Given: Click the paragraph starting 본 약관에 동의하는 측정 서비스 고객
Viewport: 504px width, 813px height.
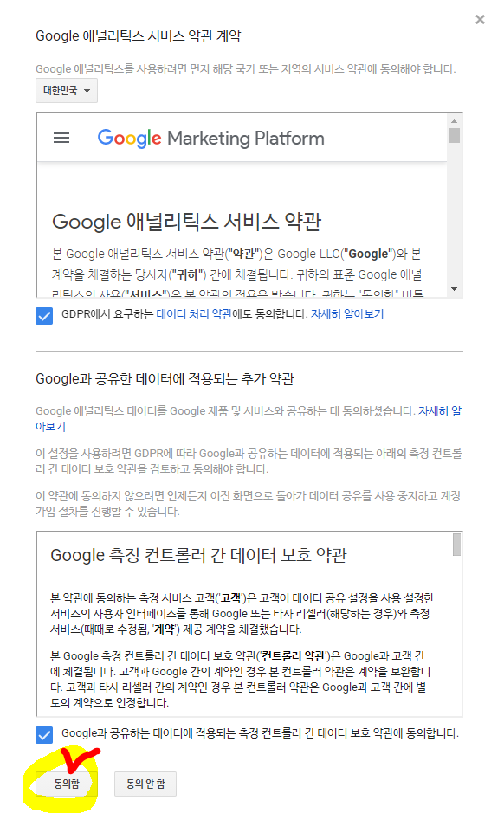Looking at the screenshot, I should tap(242, 614).
